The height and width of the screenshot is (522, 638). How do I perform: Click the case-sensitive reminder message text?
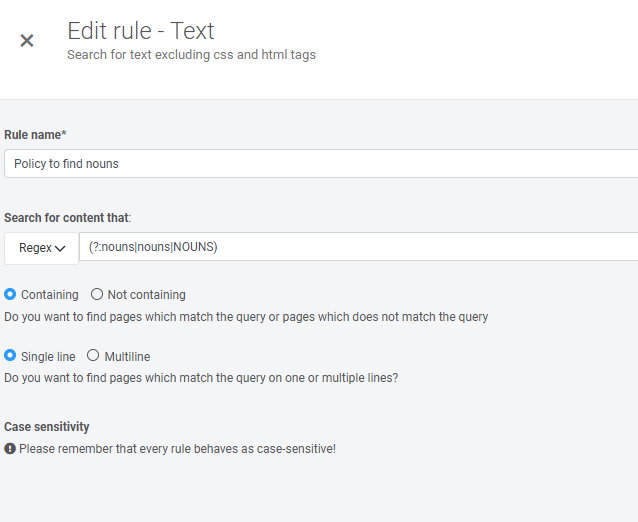point(177,449)
